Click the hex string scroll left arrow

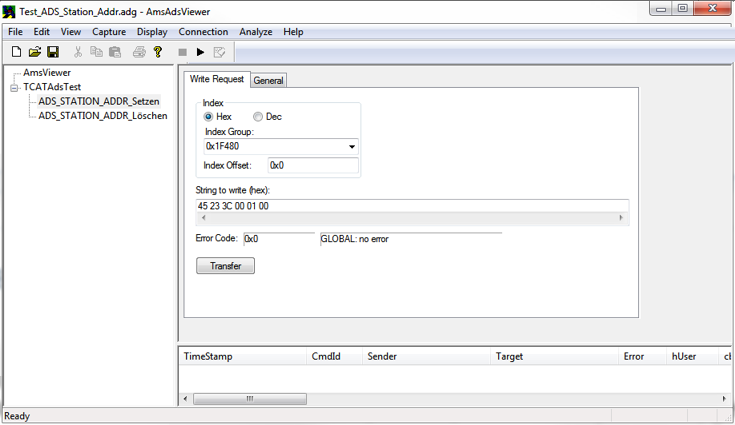tap(203, 218)
